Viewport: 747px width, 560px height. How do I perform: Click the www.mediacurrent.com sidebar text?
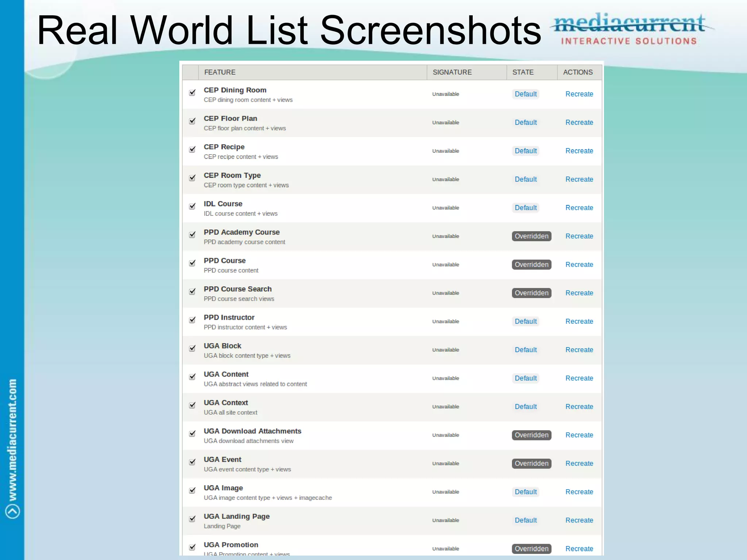(x=12, y=440)
